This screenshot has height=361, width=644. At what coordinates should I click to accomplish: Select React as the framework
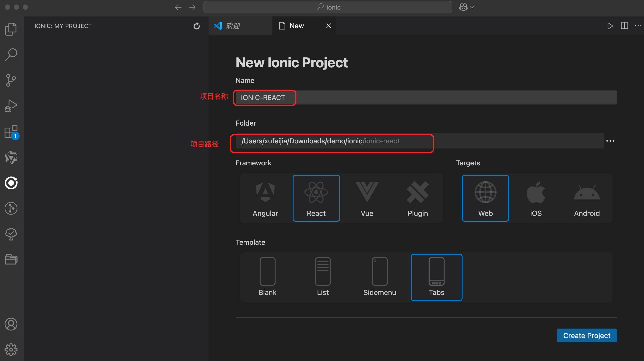(316, 198)
